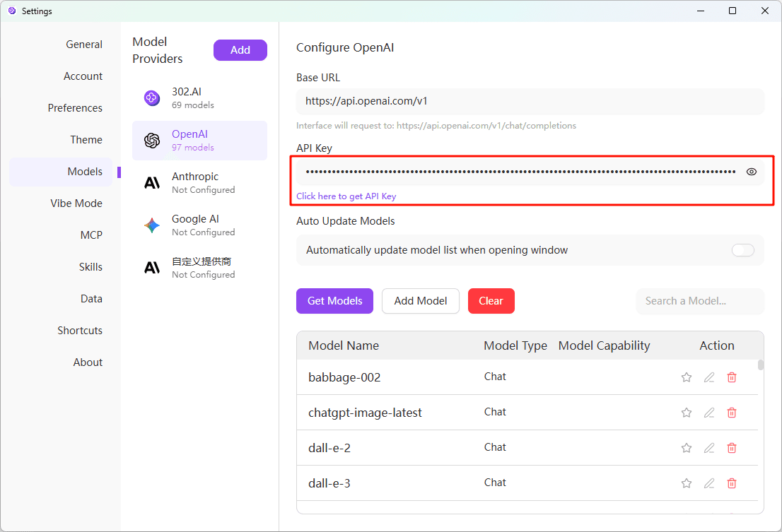Open edit for dall-e-3 model
The height and width of the screenshot is (532, 782).
pyautogui.click(x=709, y=483)
